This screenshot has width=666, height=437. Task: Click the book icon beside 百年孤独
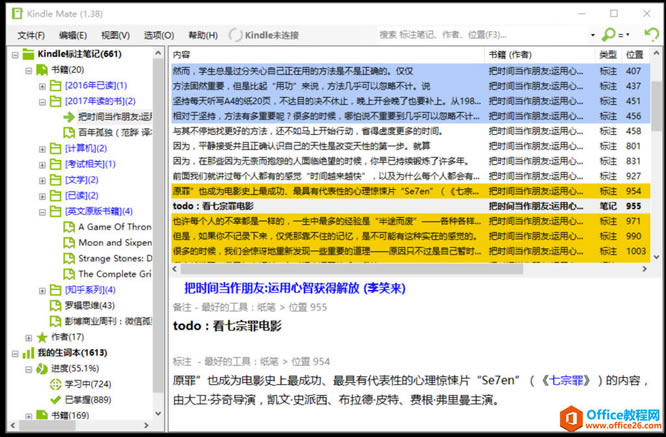69,133
